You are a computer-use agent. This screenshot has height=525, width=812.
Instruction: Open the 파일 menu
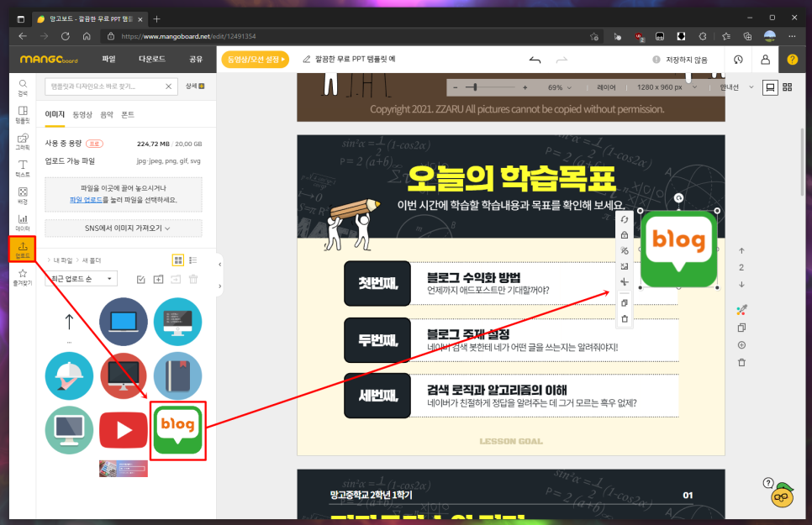pos(108,59)
